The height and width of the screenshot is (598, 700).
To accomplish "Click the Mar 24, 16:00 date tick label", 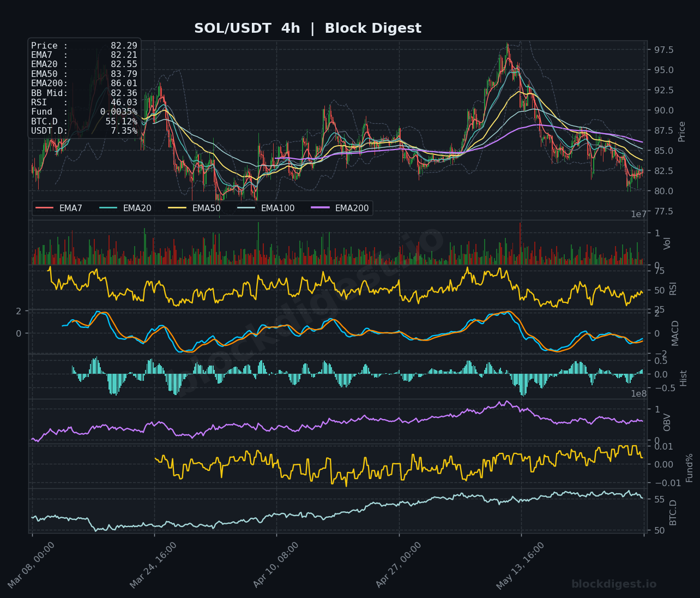I will (154, 565).
